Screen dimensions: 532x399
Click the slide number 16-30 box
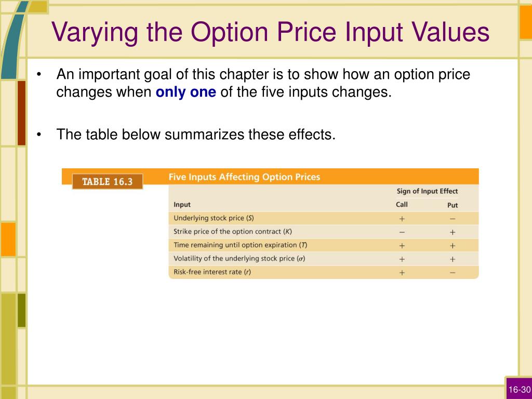519,389
